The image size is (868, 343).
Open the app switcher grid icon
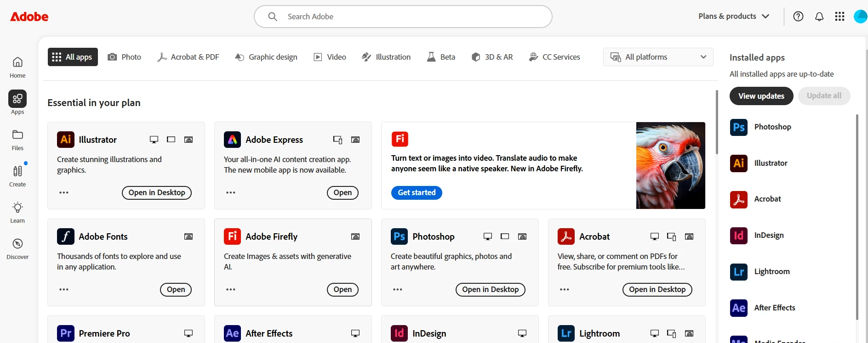tap(839, 17)
